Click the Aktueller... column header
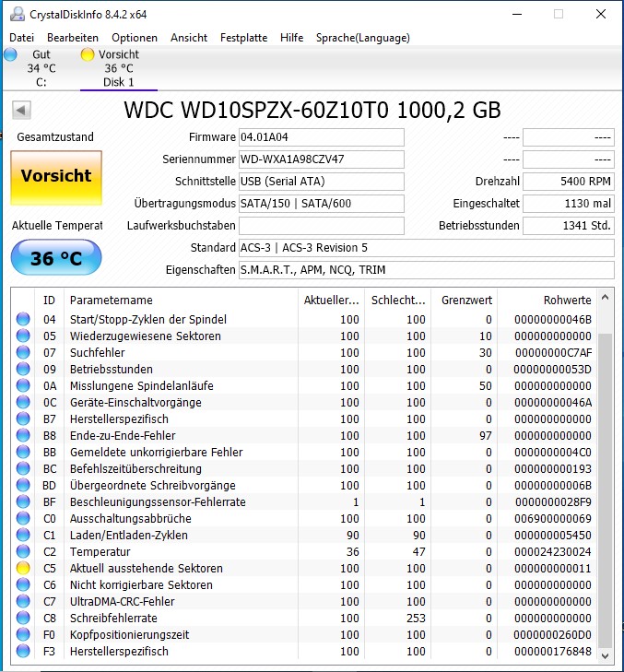Viewport: 624px width, 672px height. tap(331, 300)
